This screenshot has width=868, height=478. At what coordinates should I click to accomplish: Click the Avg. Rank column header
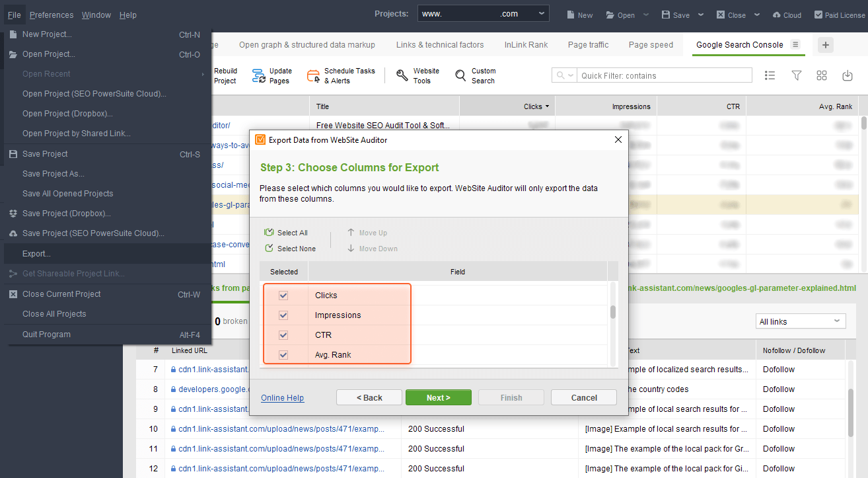[801, 106]
